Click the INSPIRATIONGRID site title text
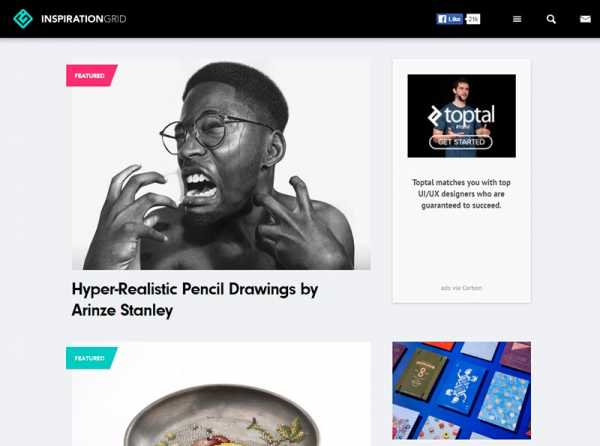 pos(83,19)
